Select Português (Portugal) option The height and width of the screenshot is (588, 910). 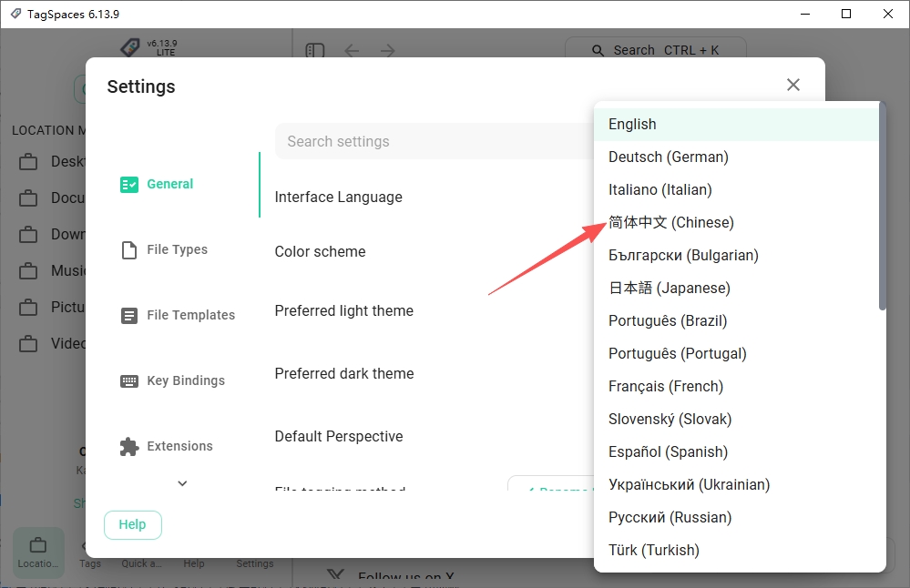(x=736, y=354)
